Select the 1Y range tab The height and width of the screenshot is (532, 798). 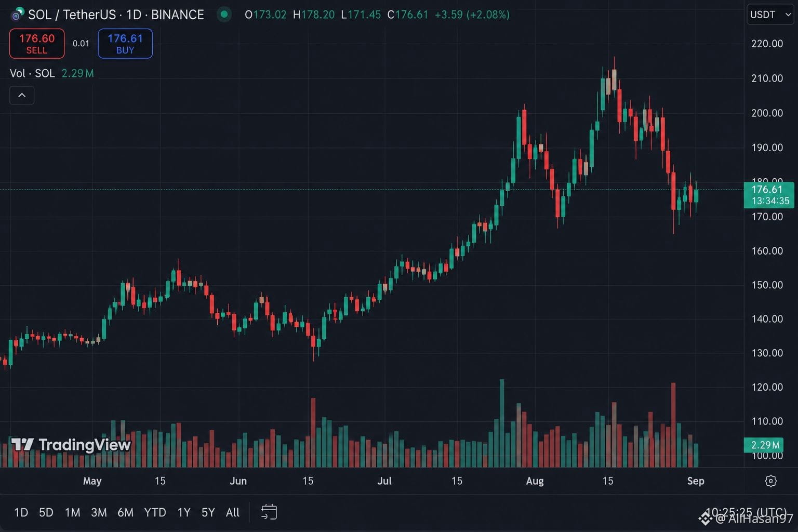pos(184,513)
